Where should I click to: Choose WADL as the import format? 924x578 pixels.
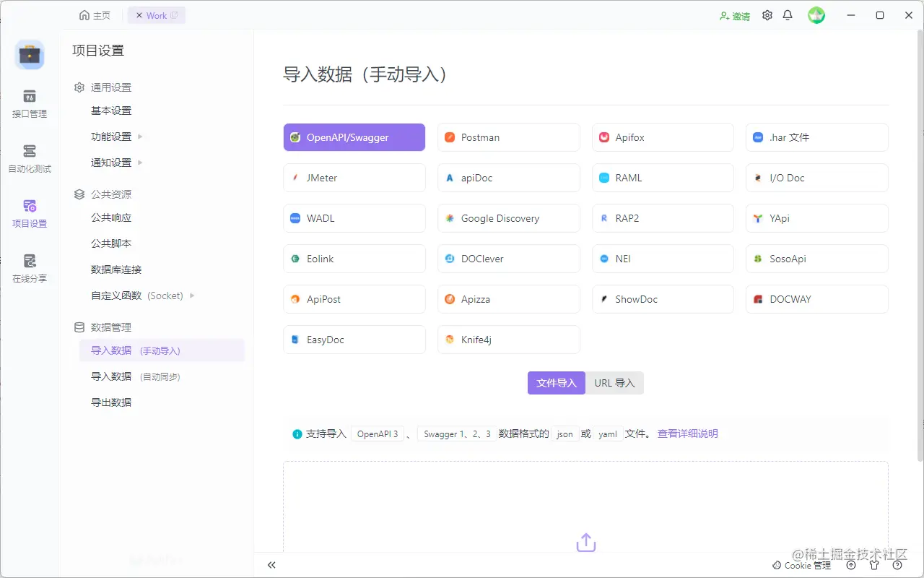tap(354, 218)
